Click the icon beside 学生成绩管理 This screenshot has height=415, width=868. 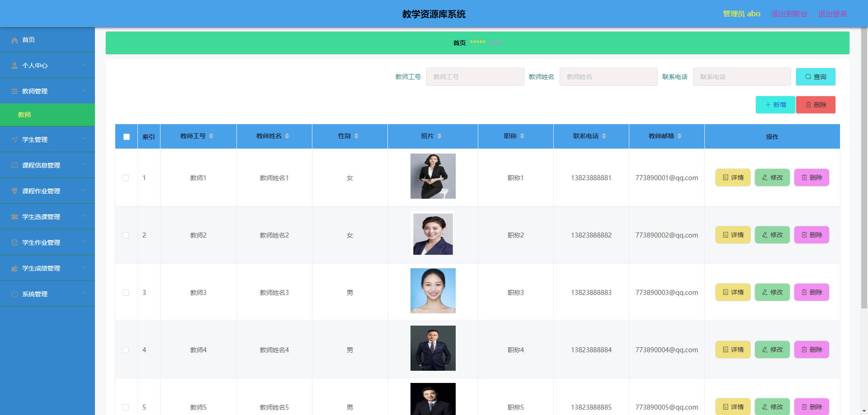(x=14, y=269)
